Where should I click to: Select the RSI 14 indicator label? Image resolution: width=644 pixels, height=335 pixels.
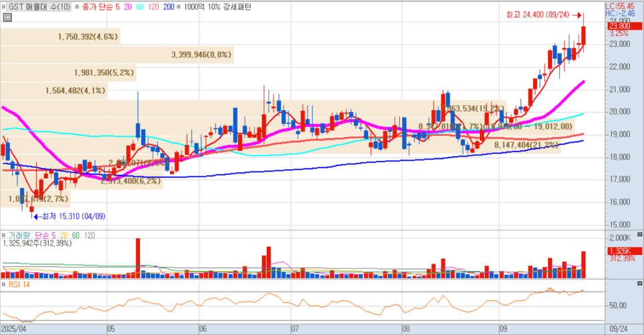coord(19,284)
